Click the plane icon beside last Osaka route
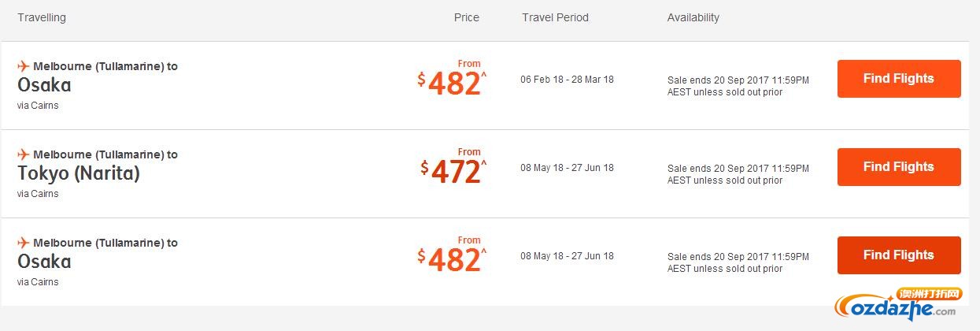Screen dimensions: 980x331 pos(24,243)
